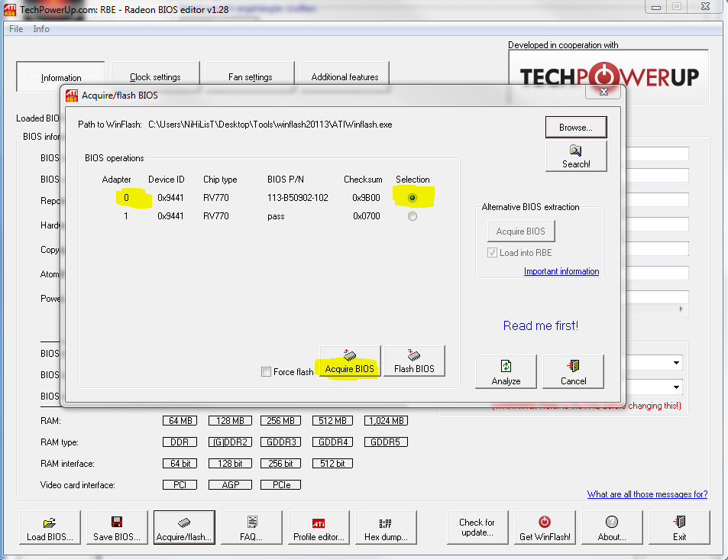Click the RBE icon in Acquire/flash dialog title
Screen dimensions: 728x560
coord(72,95)
